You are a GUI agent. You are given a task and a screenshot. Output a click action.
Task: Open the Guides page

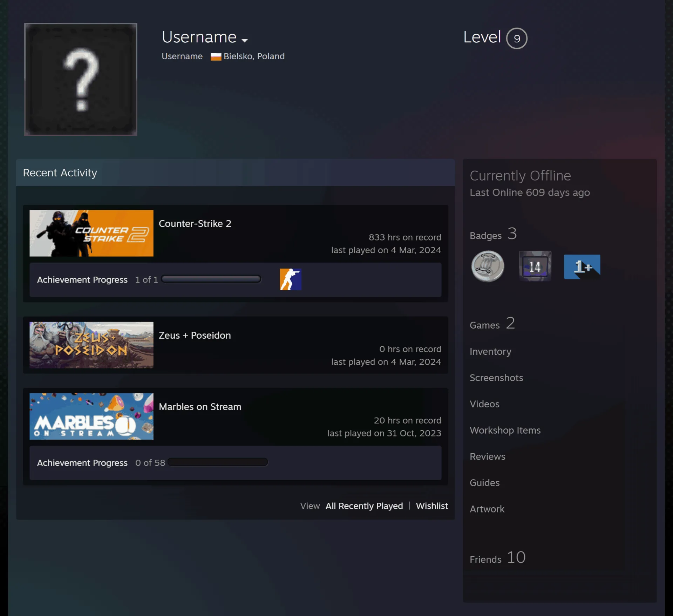[484, 483]
